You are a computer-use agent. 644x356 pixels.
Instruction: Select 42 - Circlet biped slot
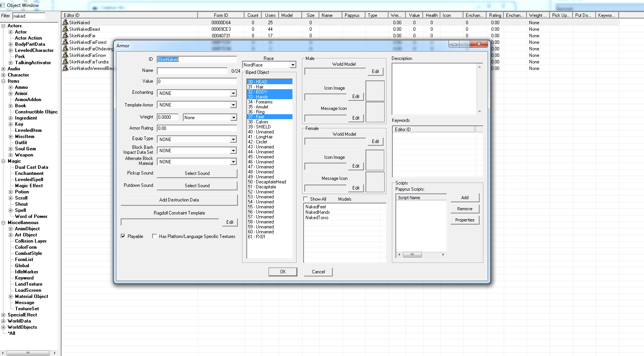click(269, 141)
